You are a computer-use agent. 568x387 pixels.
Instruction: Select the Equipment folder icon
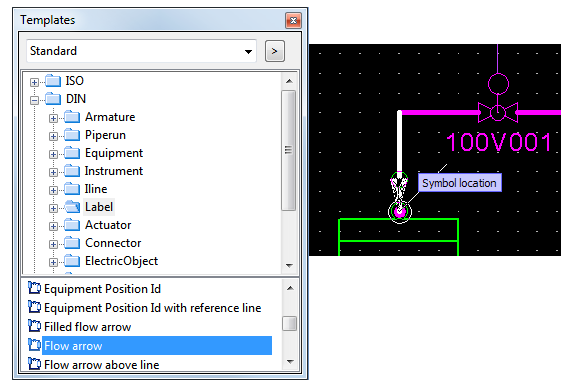coord(72,153)
